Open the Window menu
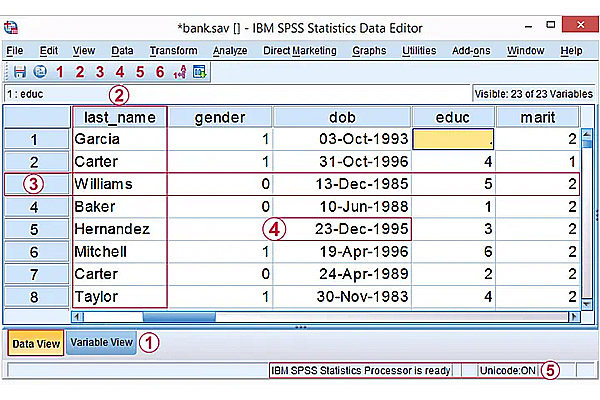This screenshot has width=600, height=400. (525, 51)
